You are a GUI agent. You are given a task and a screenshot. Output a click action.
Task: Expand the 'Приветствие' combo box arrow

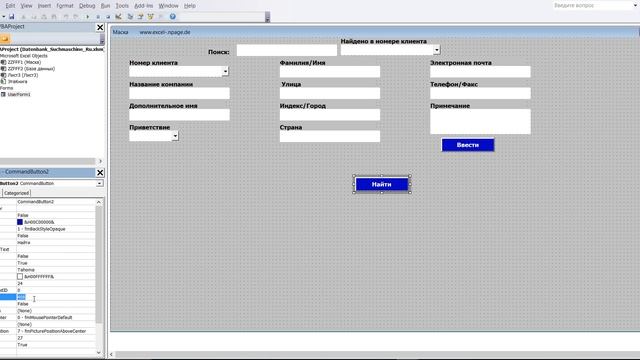175,136
